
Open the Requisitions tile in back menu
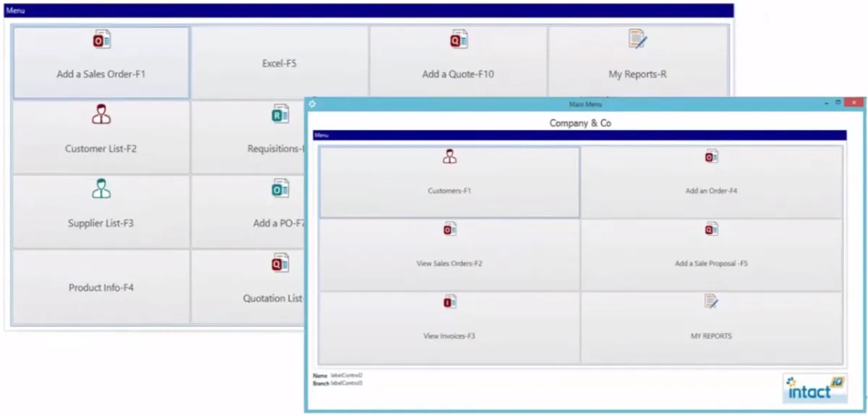[x=248, y=137]
